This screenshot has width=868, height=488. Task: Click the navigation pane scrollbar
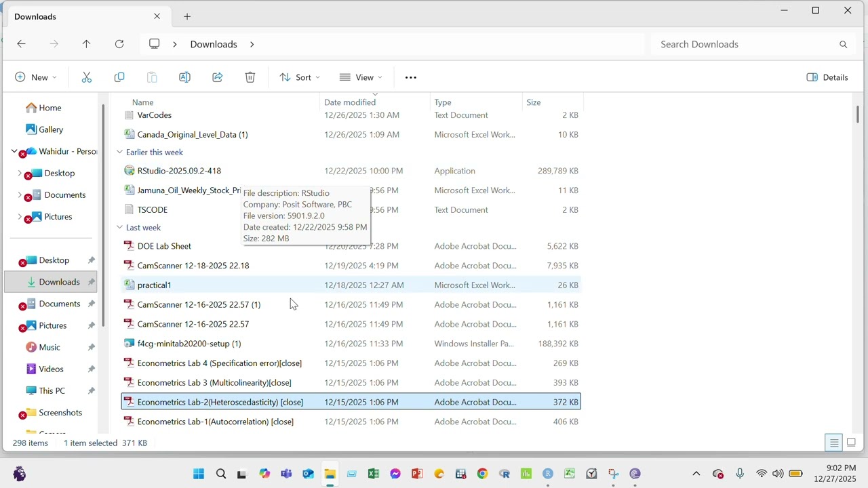pos(104,216)
